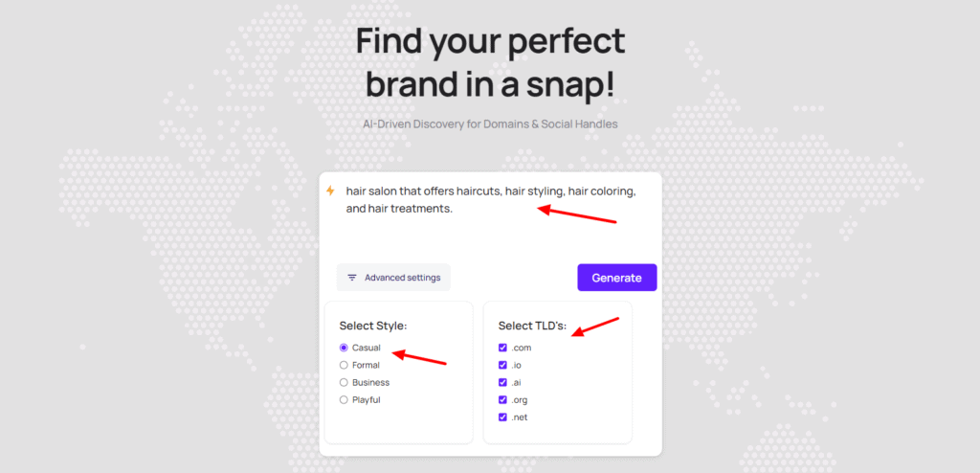
Task: Collapse the Advanced settings panel
Action: 393,277
